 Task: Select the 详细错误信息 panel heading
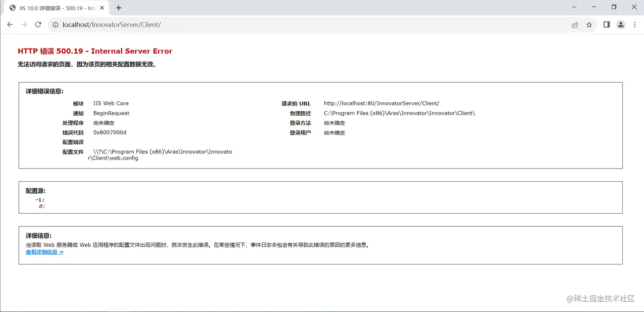45,91
